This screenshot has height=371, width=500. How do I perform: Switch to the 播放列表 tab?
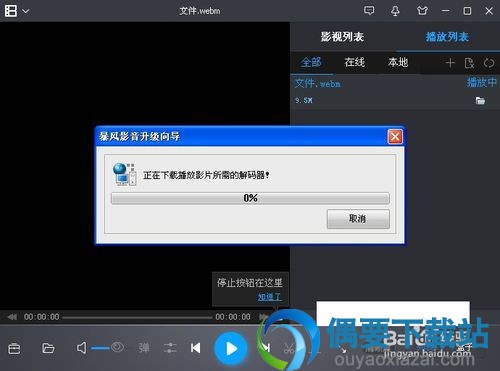pos(447,37)
